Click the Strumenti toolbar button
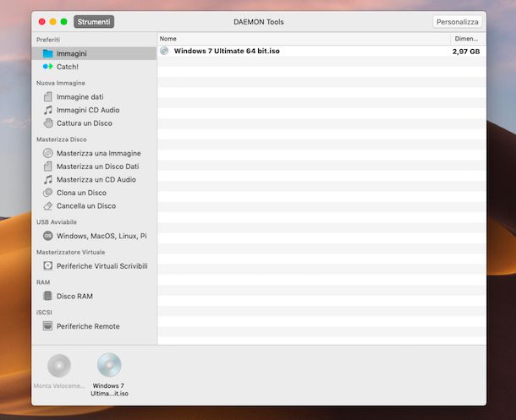The height and width of the screenshot is (420, 516). tap(94, 22)
